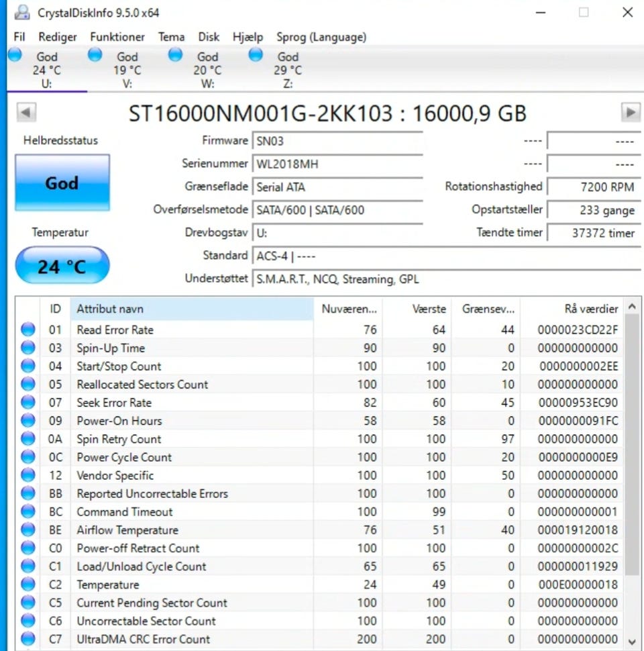Go to previous disk with left arrow

click(x=26, y=112)
